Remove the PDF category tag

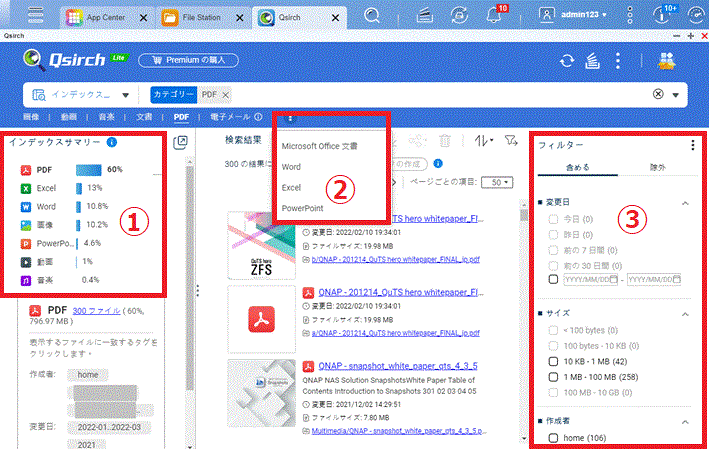coord(226,95)
